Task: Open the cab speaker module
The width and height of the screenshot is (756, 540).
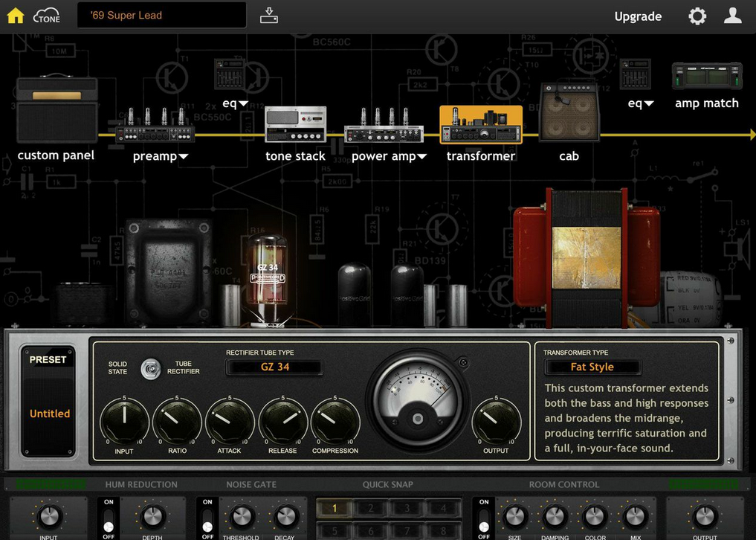Action: click(569, 112)
